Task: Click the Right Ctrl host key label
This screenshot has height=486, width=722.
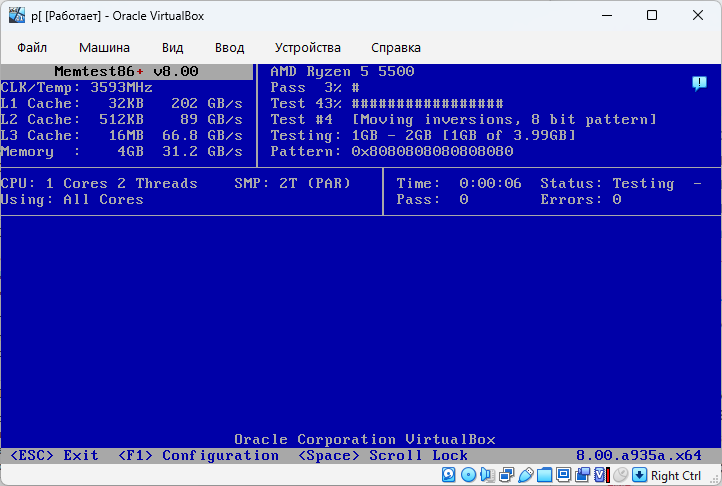Action: pyautogui.click(x=676, y=475)
